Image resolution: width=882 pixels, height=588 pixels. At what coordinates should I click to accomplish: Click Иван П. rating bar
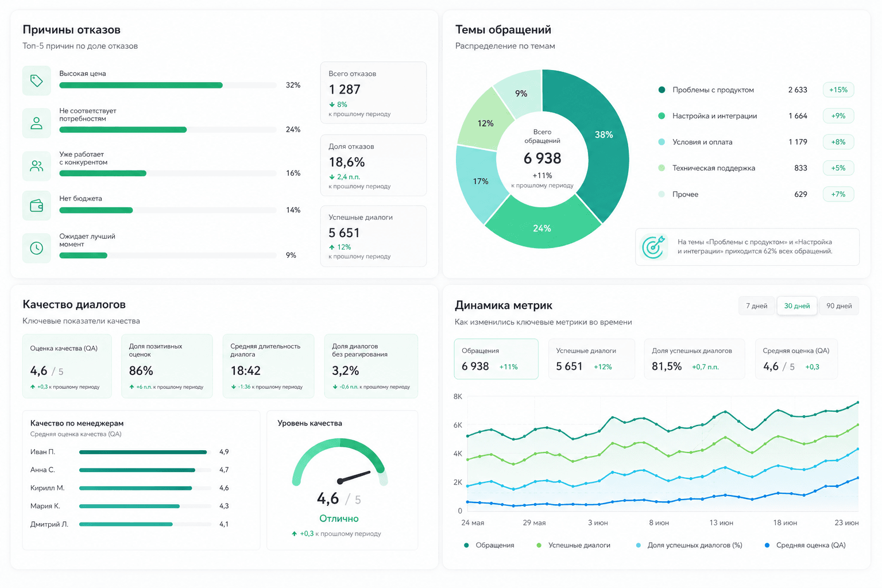tap(143, 452)
